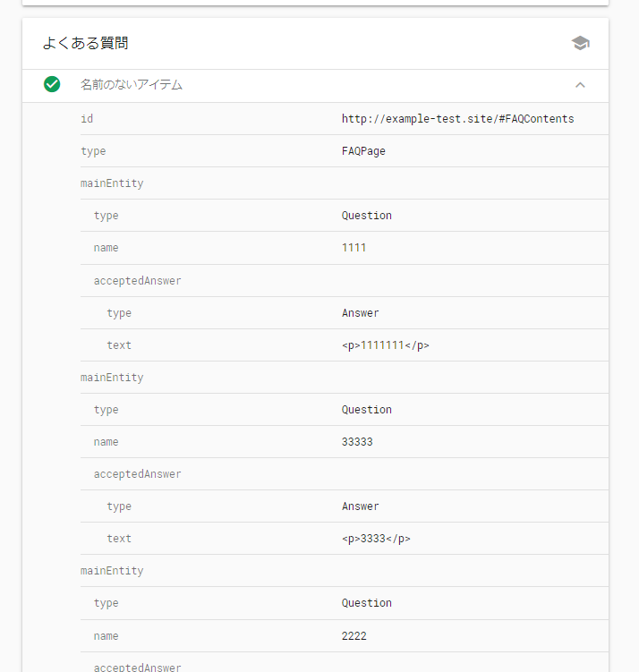
Task: Click the first mainEntity row
Action: click(345, 183)
